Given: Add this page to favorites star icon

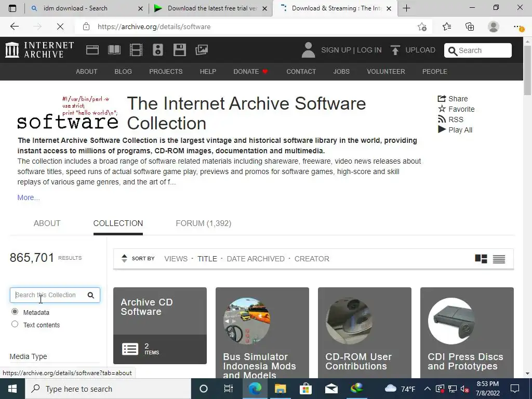Looking at the screenshot, I should 422,26.
